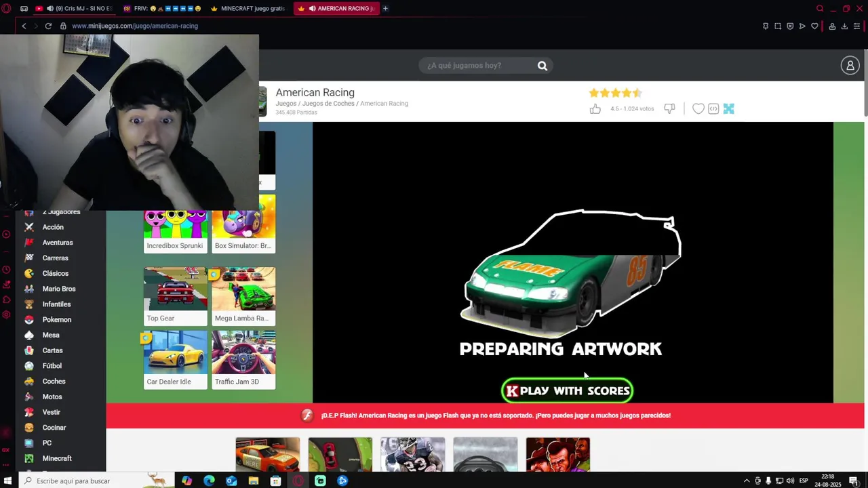
Task: Open Opera tab search magnifier
Action: pyautogui.click(x=820, y=8)
